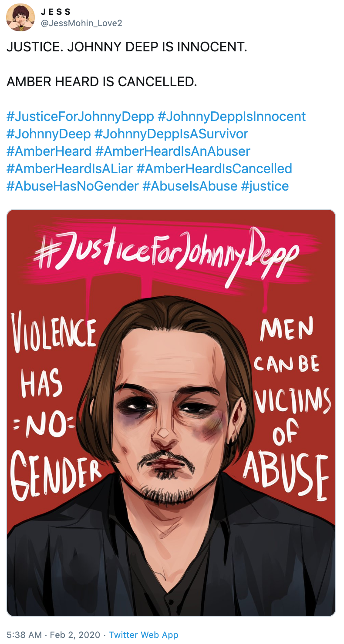Click the tweet text JUSTICE. JOHNNY DEEP IS INNOCENT
Image resolution: width=344 pixels, height=644 pixels.
click(127, 47)
